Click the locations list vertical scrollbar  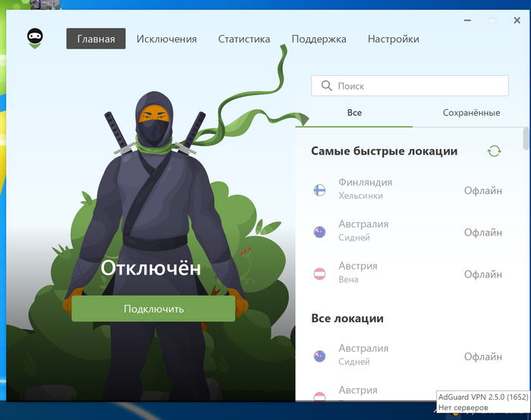pyautogui.click(x=526, y=139)
